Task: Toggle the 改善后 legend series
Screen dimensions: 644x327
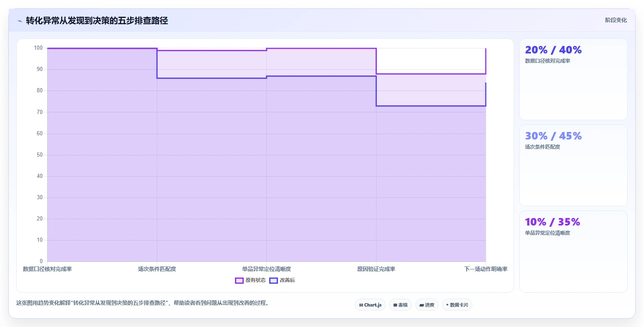Action: pyautogui.click(x=282, y=280)
